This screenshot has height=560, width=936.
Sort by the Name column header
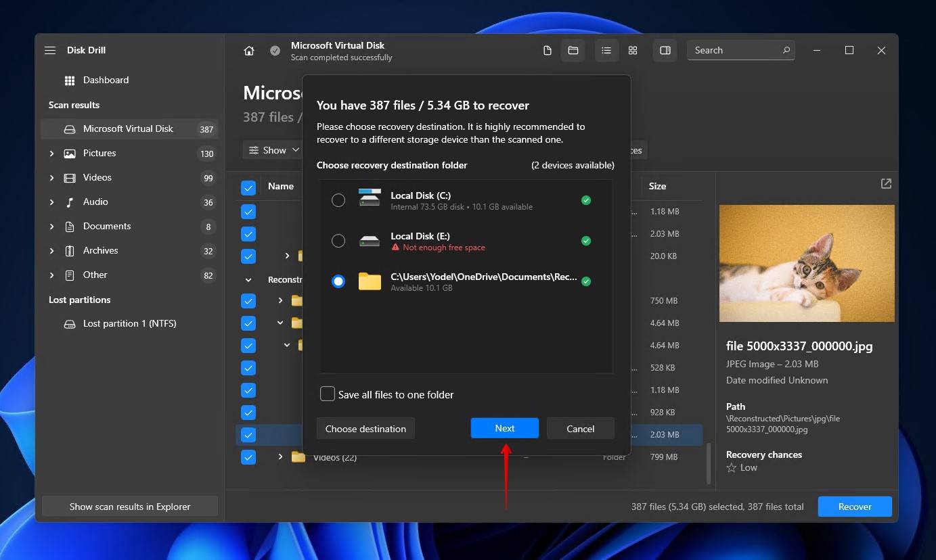(281, 186)
